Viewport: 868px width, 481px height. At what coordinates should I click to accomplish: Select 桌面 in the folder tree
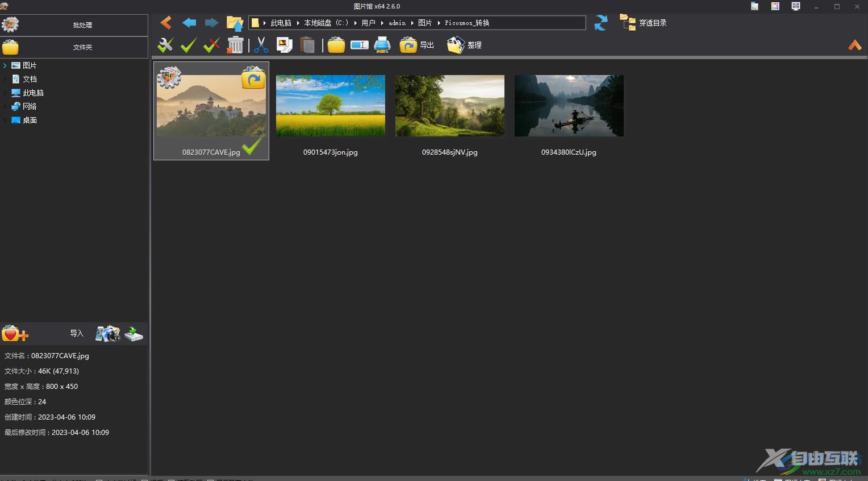pyautogui.click(x=30, y=120)
